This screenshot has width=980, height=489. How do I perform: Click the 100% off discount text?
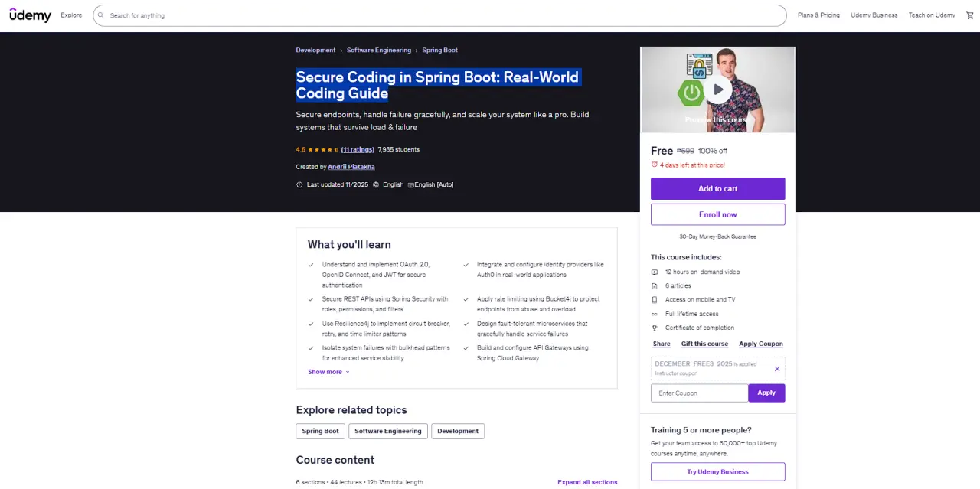(713, 152)
